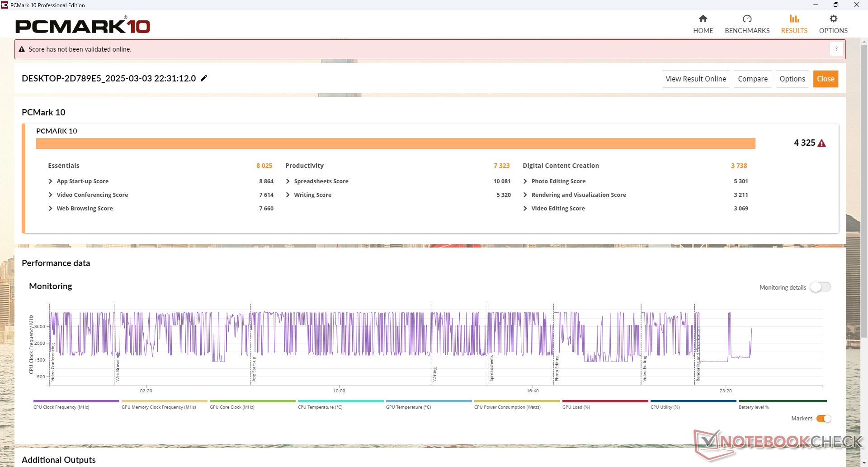Click the vertical scrollbar on the right
The width and height of the screenshot is (868, 467).
point(864,190)
